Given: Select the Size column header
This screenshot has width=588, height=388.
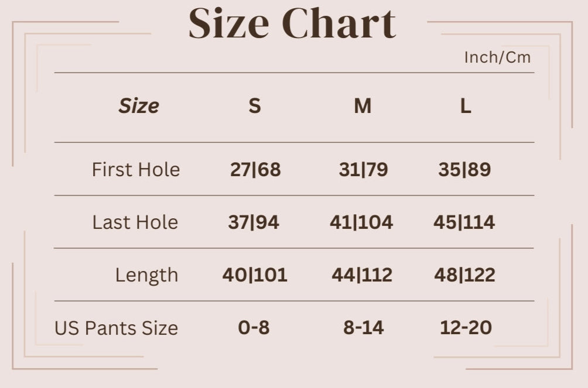Looking at the screenshot, I should [x=139, y=106].
